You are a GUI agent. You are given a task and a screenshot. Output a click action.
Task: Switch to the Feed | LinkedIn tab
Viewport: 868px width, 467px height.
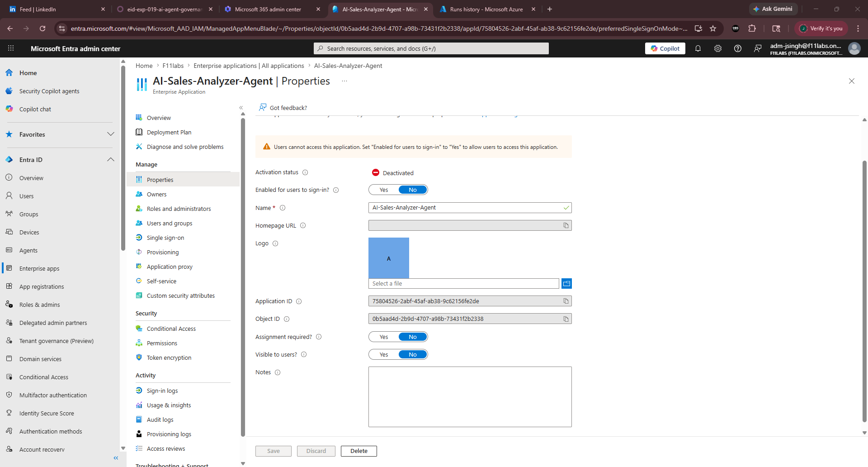(56, 9)
